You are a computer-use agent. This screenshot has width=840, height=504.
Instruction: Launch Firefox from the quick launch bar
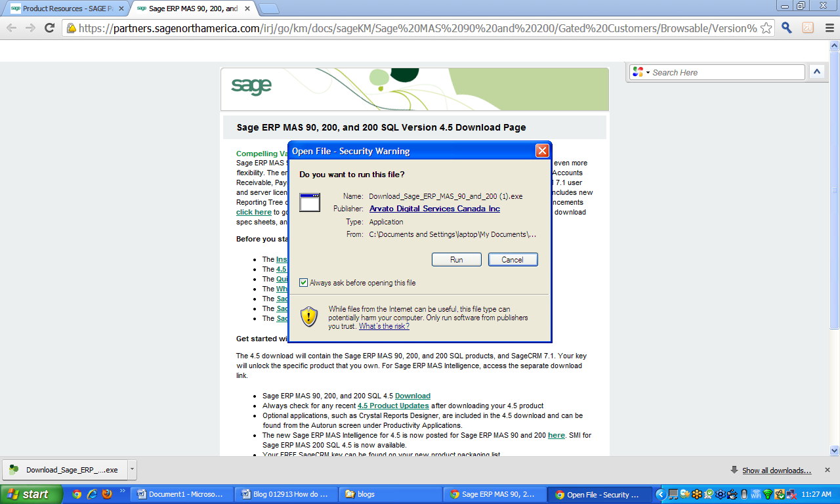[x=106, y=494]
